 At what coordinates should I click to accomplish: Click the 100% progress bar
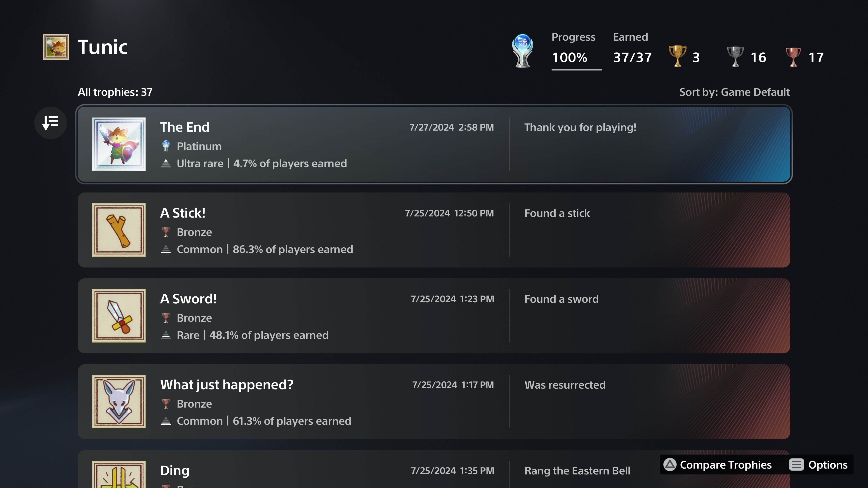coord(577,69)
